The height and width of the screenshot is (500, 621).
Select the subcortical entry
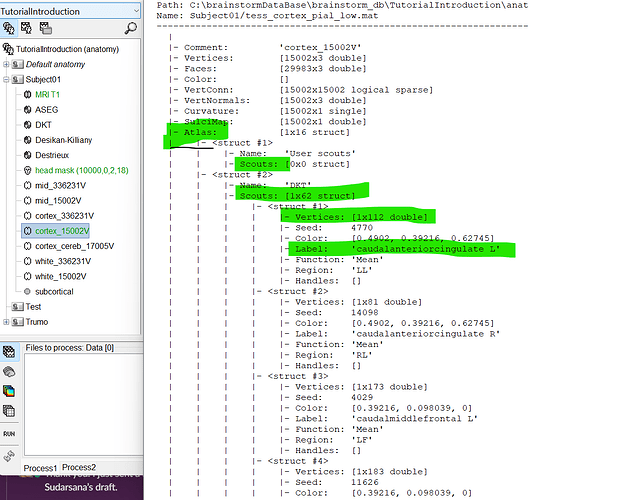(x=54, y=292)
